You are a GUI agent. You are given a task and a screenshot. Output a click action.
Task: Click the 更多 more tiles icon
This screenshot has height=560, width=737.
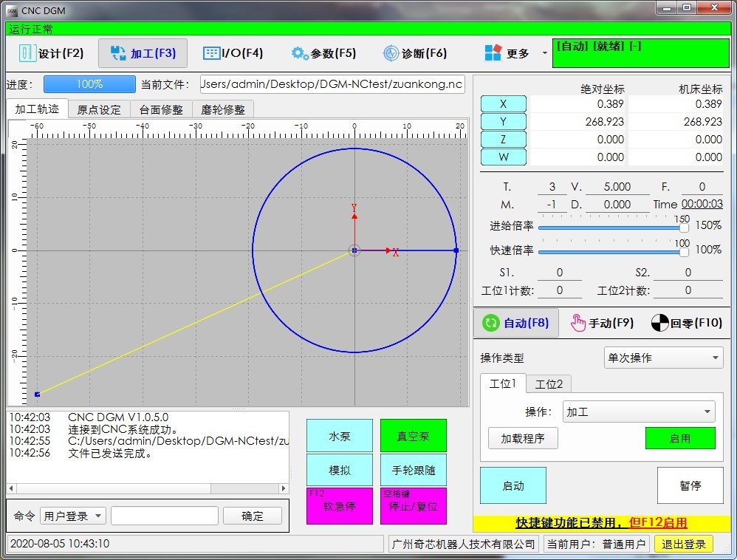point(493,53)
